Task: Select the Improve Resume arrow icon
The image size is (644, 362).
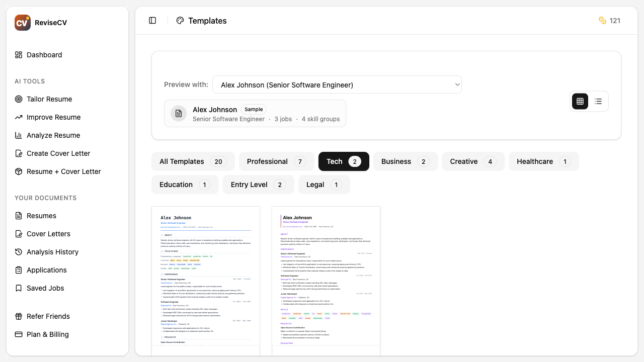Action: (x=18, y=117)
